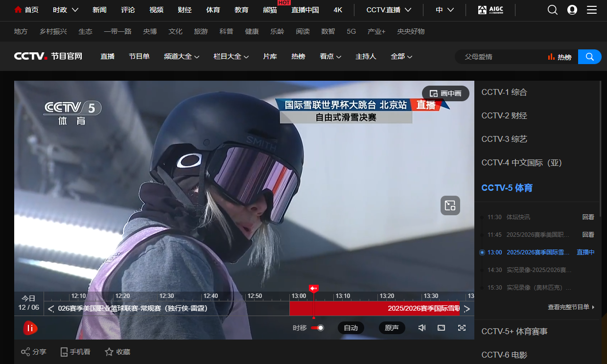Open the user account icon
Viewport: 607px width, 364px height.
(x=572, y=10)
